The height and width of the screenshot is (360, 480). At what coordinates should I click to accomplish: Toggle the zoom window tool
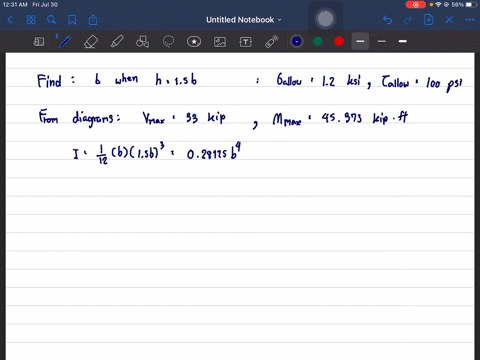pos(39,42)
